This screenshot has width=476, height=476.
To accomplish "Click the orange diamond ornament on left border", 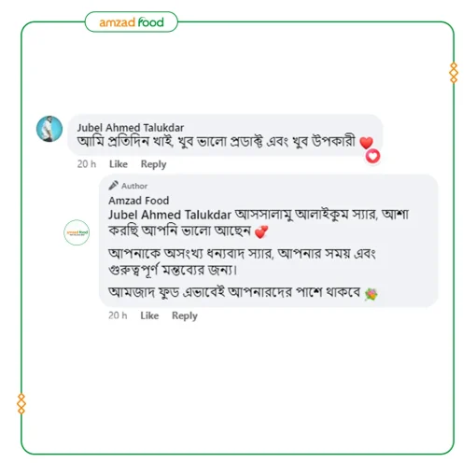I will (x=21, y=404).
